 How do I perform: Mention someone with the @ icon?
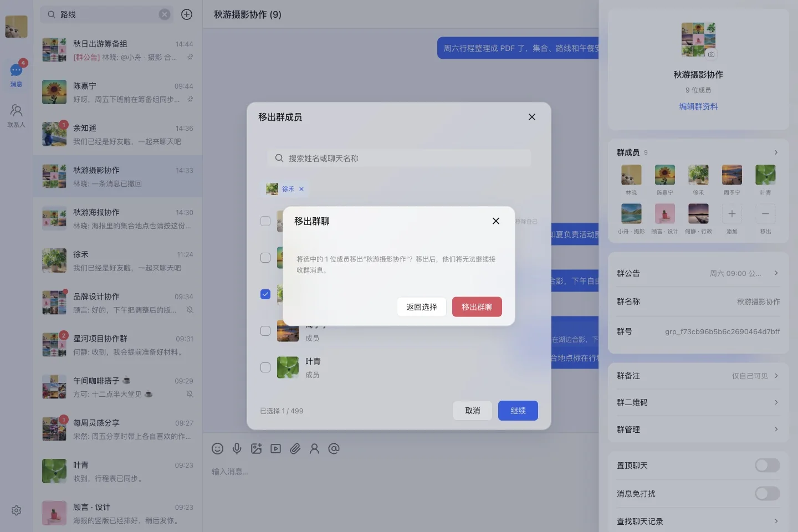[334, 449]
